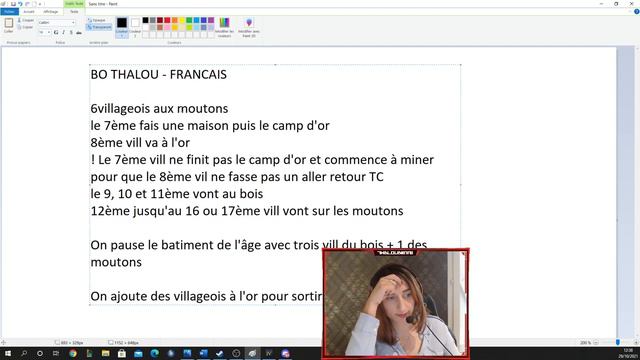Pick the green color swatch
640x360 pixels.
pyautogui.click(x=189, y=20)
